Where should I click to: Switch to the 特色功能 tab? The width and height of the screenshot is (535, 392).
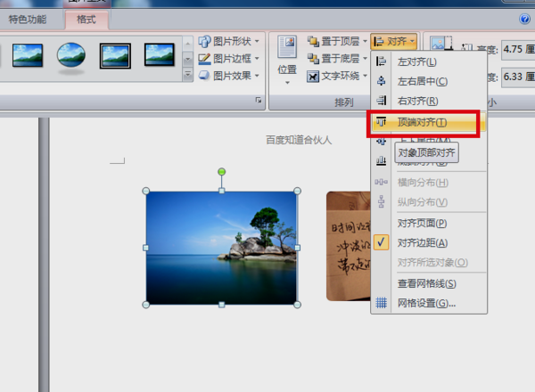[28, 20]
